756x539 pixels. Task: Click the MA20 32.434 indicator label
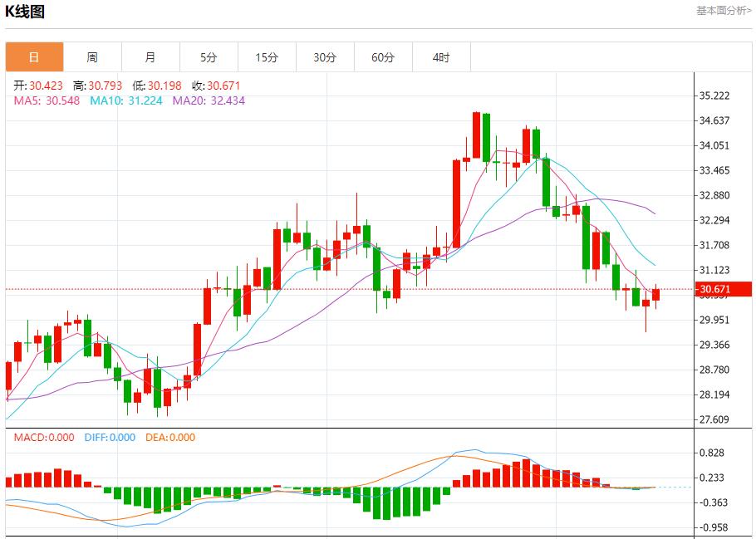click(209, 100)
